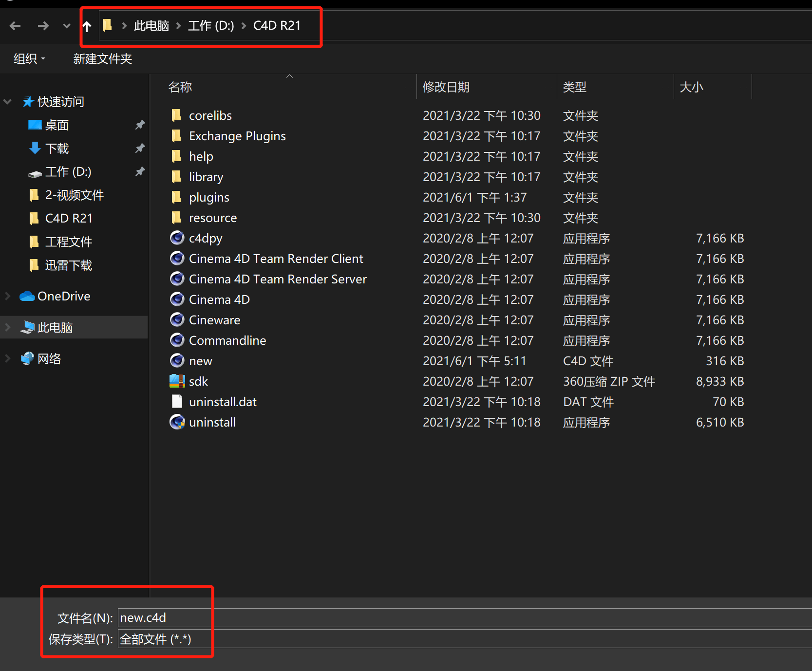
Task: Select the help folder icon
Action: (x=177, y=156)
